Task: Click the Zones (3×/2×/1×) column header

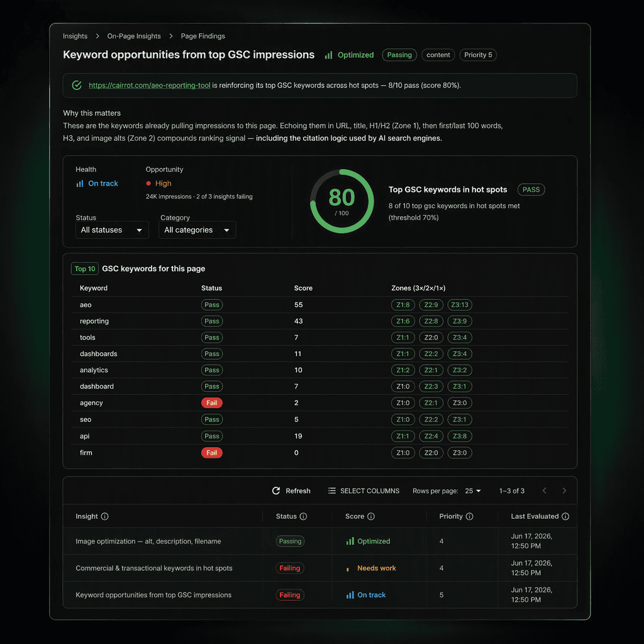Action: pos(418,288)
